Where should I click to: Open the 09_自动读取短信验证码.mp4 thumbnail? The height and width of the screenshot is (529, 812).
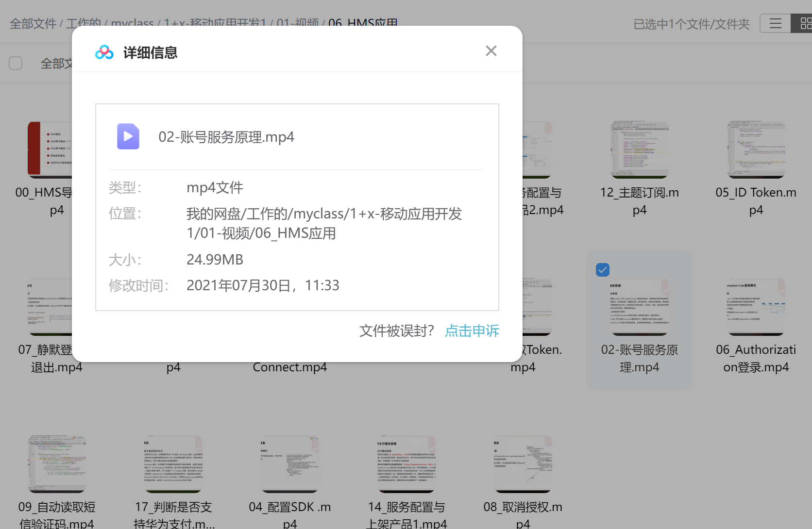[x=57, y=464]
